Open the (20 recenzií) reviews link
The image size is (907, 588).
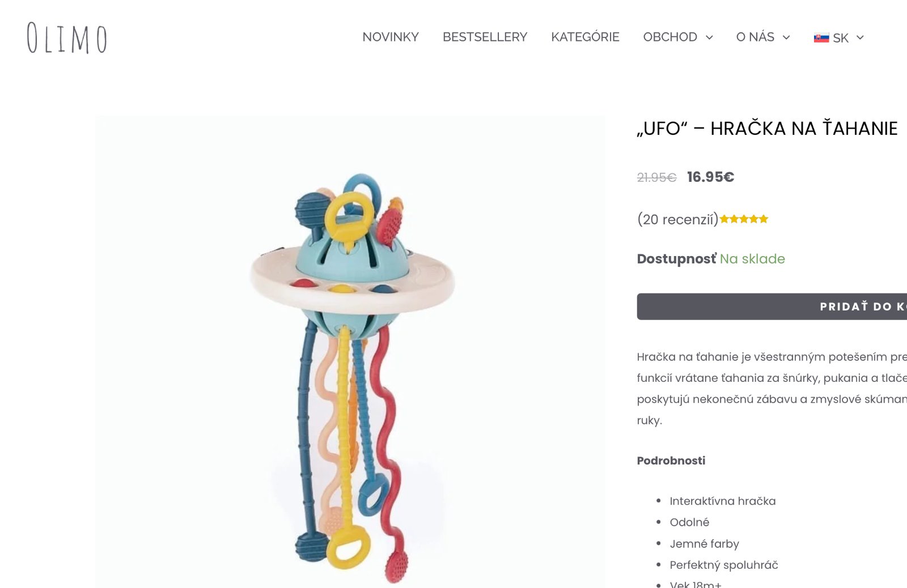678,219
